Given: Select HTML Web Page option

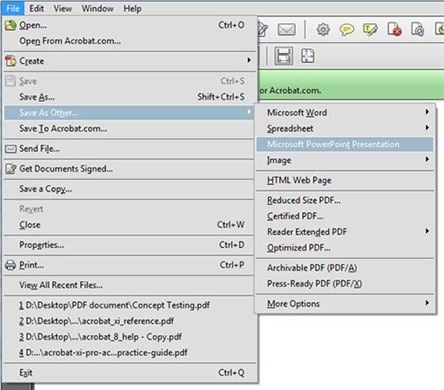Looking at the screenshot, I should (x=345, y=180).
